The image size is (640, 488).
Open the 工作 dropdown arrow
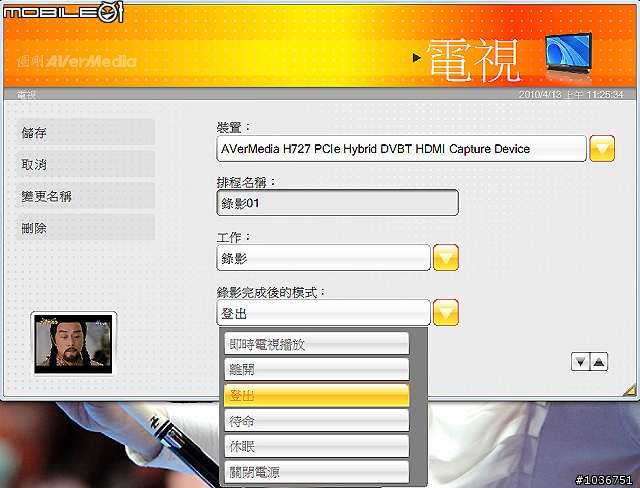[x=446, y=257]
